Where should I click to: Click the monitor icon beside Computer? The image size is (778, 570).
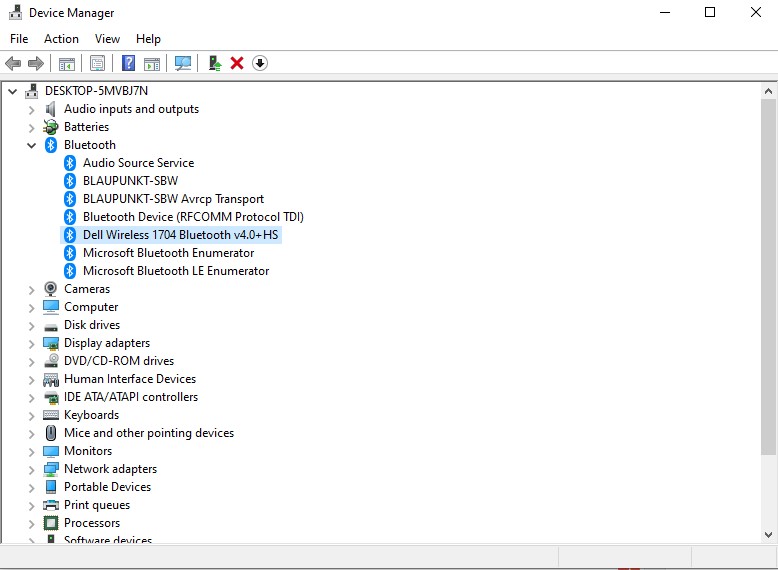tap(51, 307)
